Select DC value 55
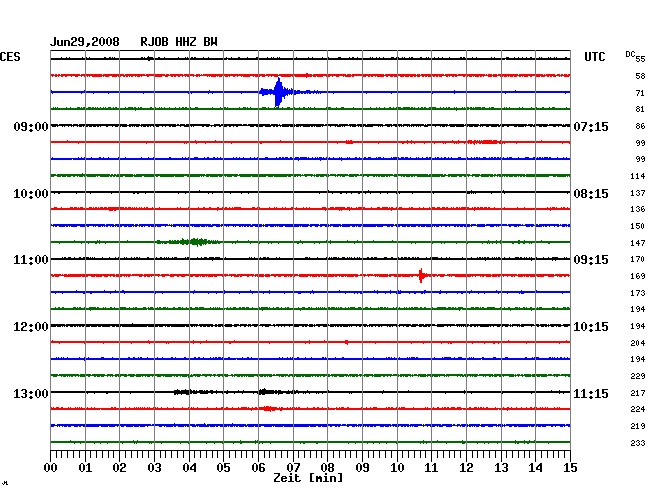Viewport: 650px width, 494px height. pos(640,59)
